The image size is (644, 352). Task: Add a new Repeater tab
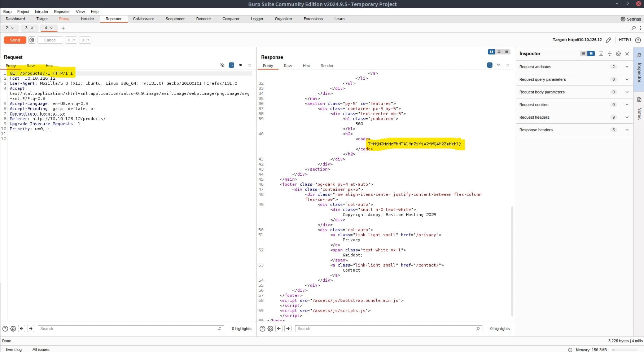tap(63, 28)
